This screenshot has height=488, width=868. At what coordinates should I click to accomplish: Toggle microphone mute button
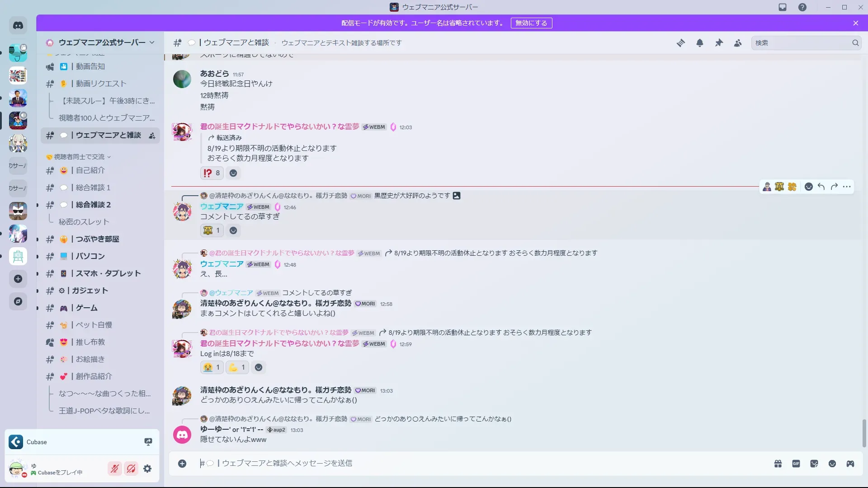pos(115,469)
